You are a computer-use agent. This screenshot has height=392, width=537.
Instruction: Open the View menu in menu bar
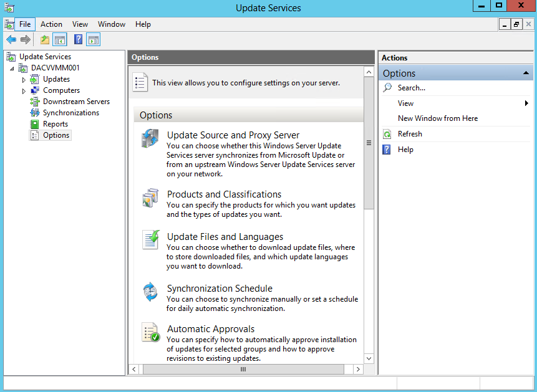(x=80, y=24)
